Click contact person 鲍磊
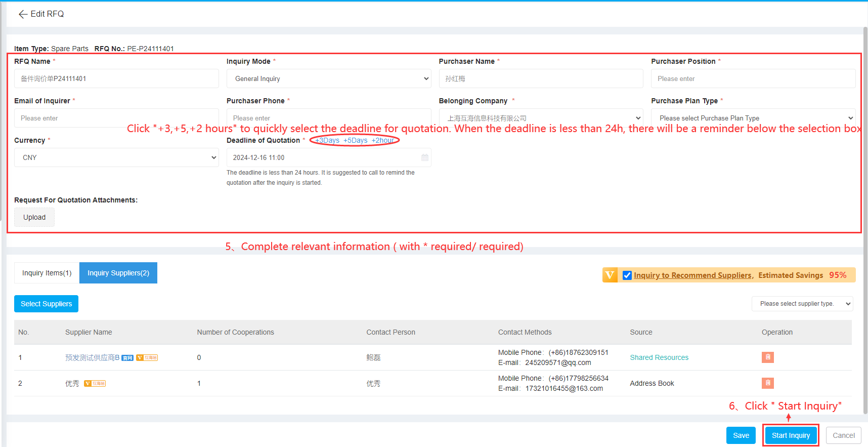The image size is (868, 447). tap(373, 357)
